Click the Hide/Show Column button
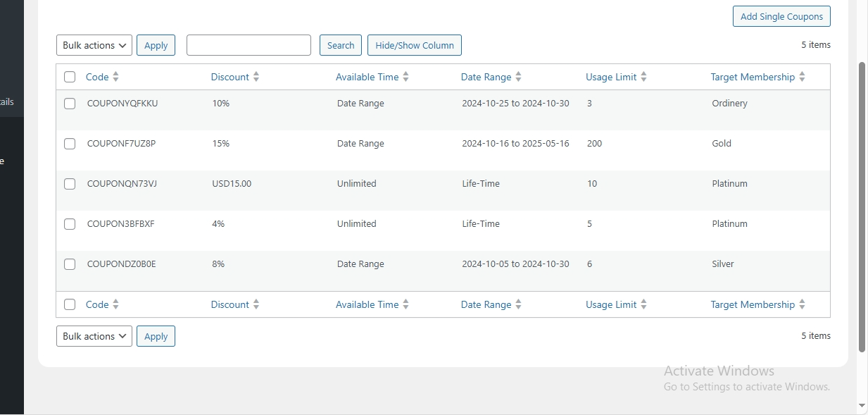 coord(414,45)
